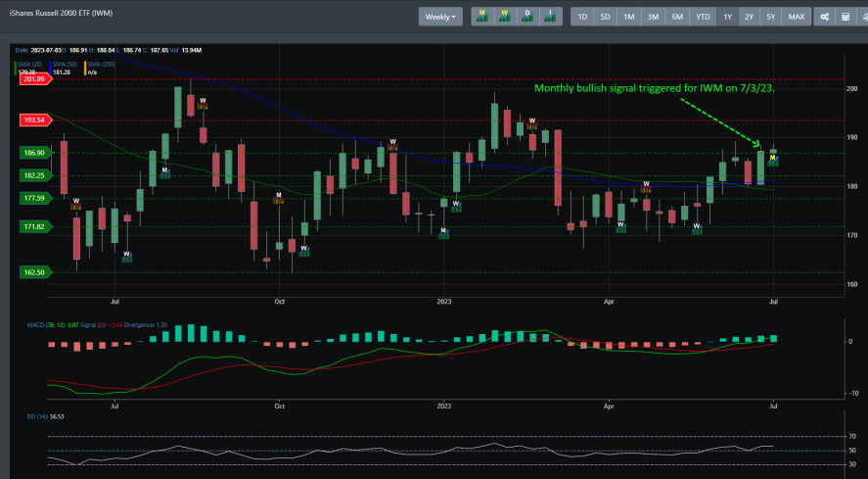Select the 177.59 support price label

[x=35, y=198]
